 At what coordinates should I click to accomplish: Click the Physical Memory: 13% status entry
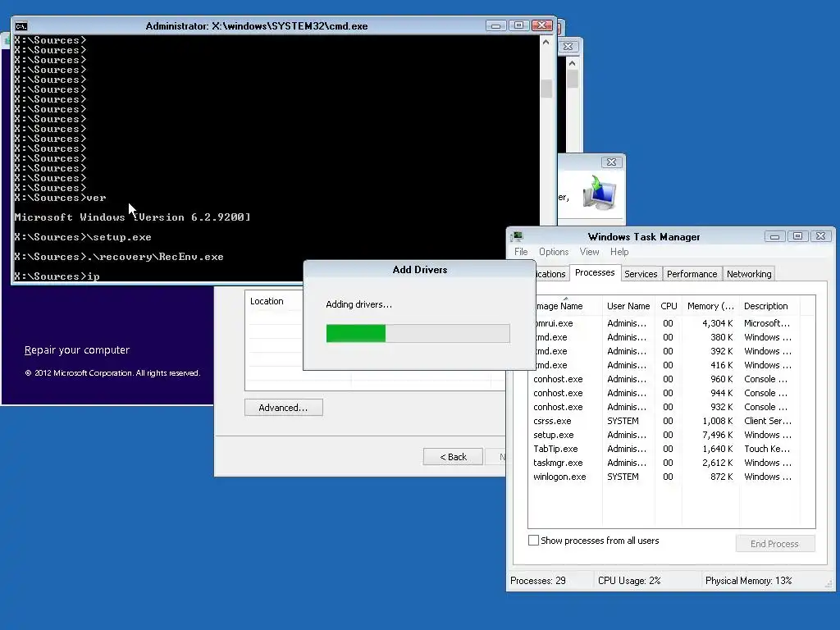(x=748, y=581)
